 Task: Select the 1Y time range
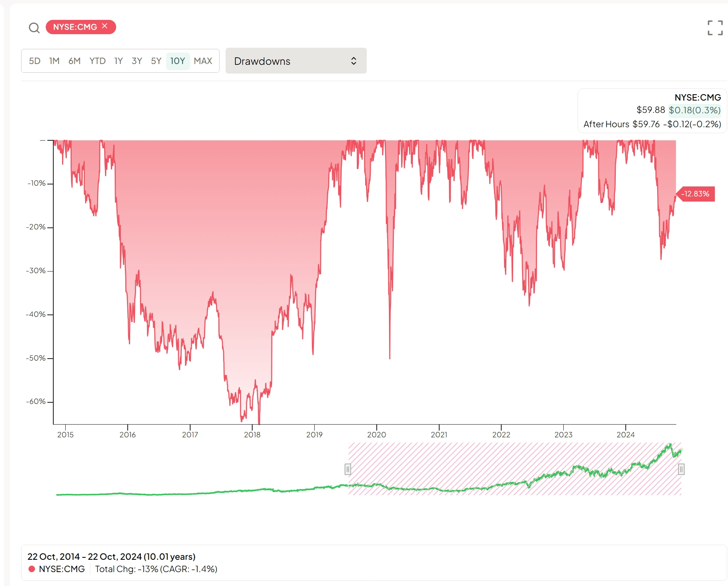tap(119, 61)
